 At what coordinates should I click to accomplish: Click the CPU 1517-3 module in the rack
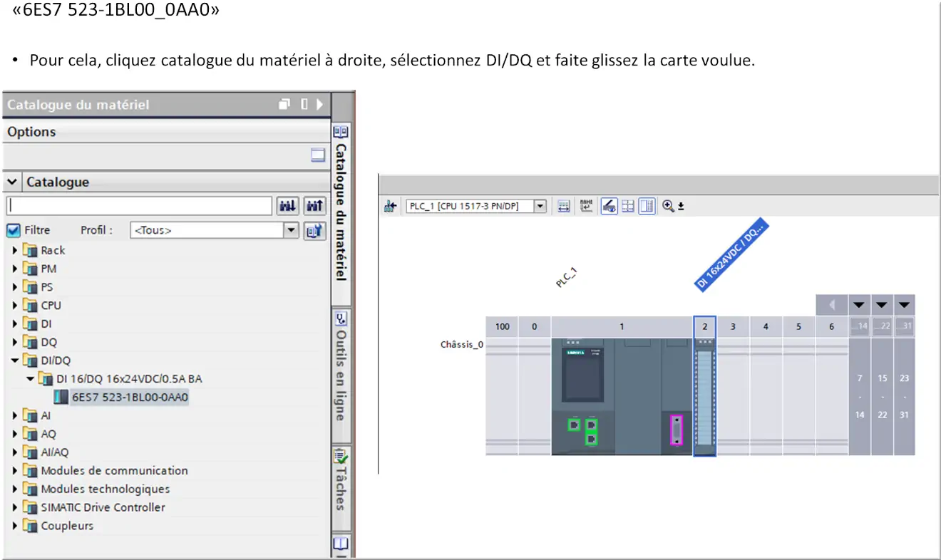[622, 396]
